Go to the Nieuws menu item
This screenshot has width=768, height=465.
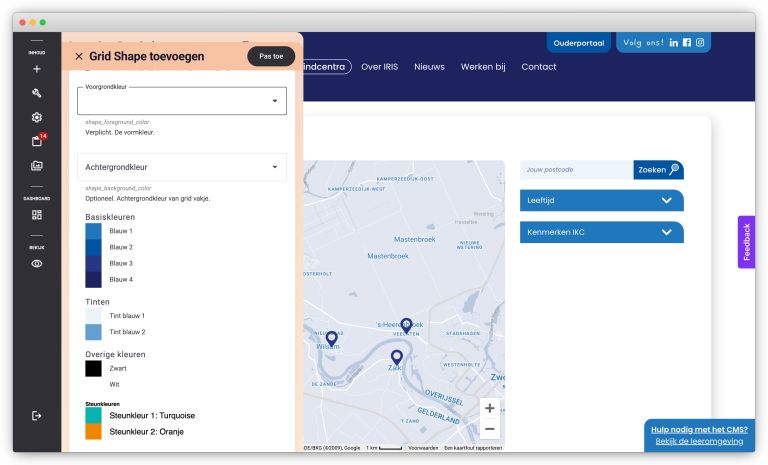pos(429,67)
